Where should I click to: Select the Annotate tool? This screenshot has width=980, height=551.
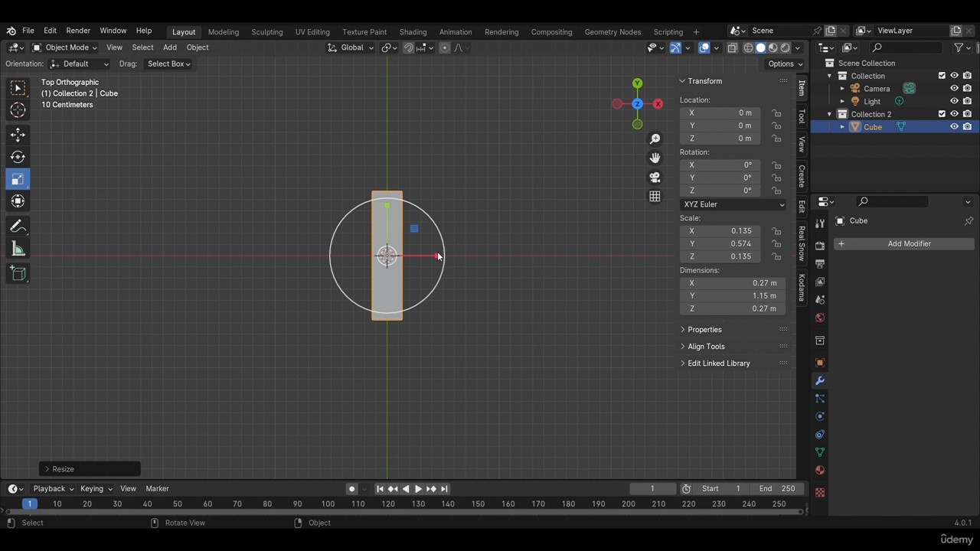pyautogui.click(x=18, y=227)
